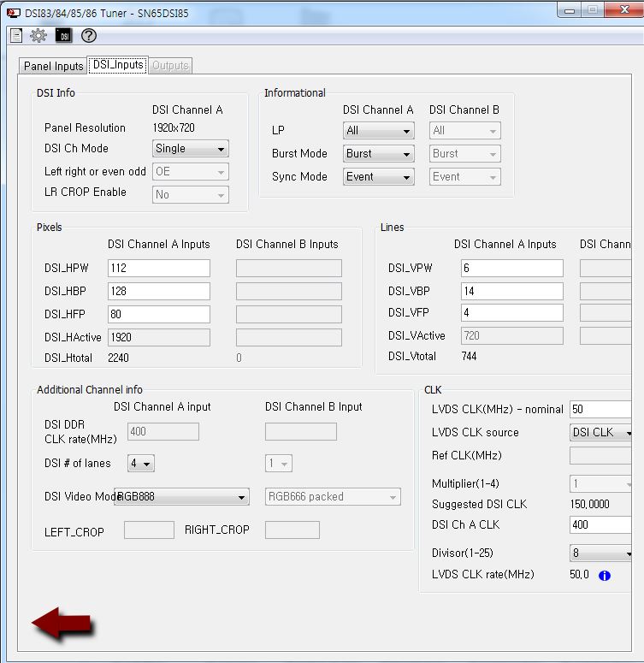Click the LVDS CLK rate value 50,0
644x663 pixels.
(579, 574)
